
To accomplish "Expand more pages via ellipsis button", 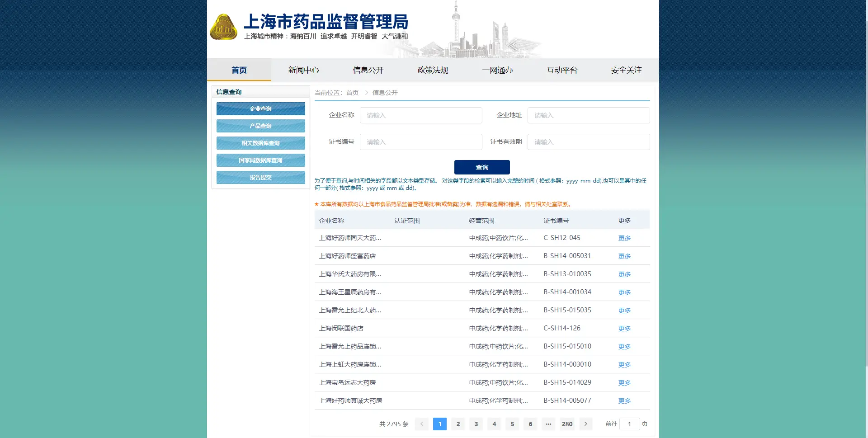I will coord(548,424).
